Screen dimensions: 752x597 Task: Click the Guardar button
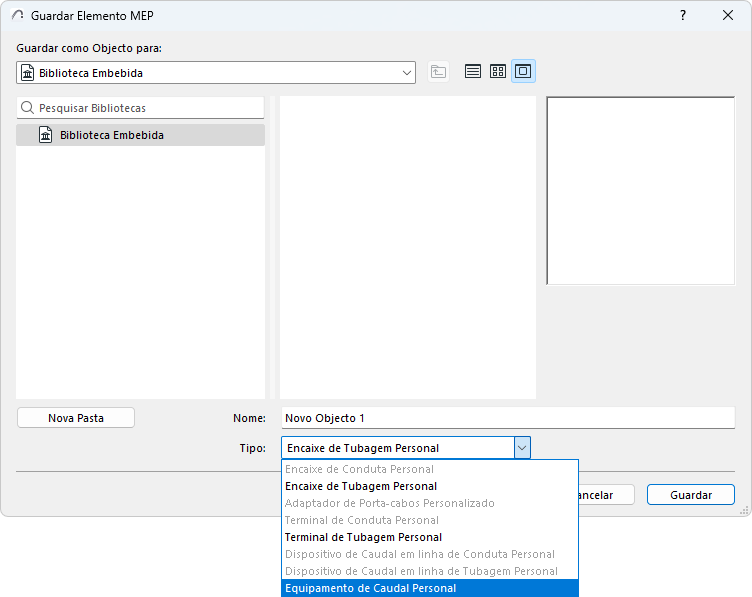691,495
